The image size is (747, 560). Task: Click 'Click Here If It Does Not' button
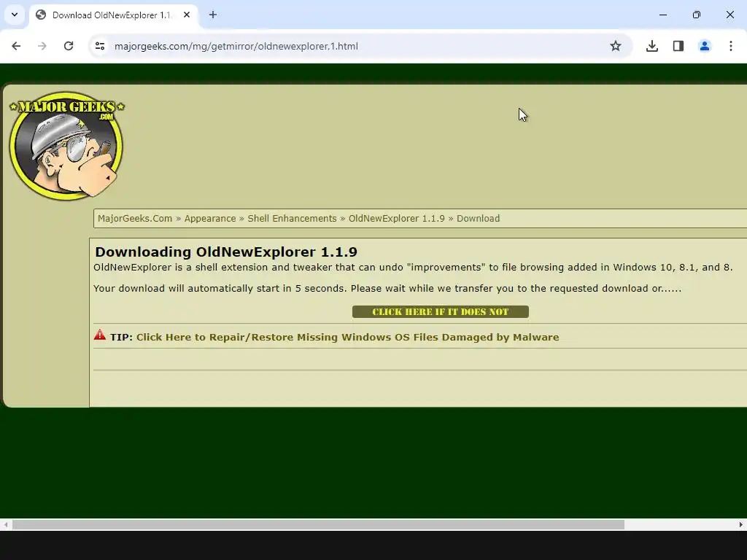440,312
